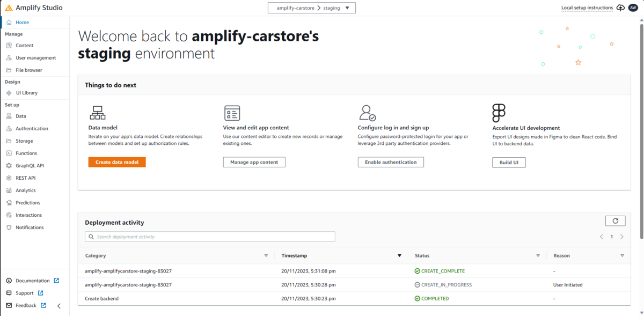The height and width of the screenshot is (316, 644).
Task: Refresh the deployment activity list
Action: (615, 221)
